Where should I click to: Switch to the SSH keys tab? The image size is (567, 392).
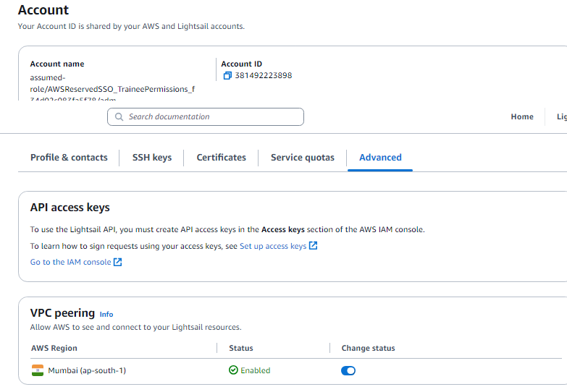tap(152, 158)
